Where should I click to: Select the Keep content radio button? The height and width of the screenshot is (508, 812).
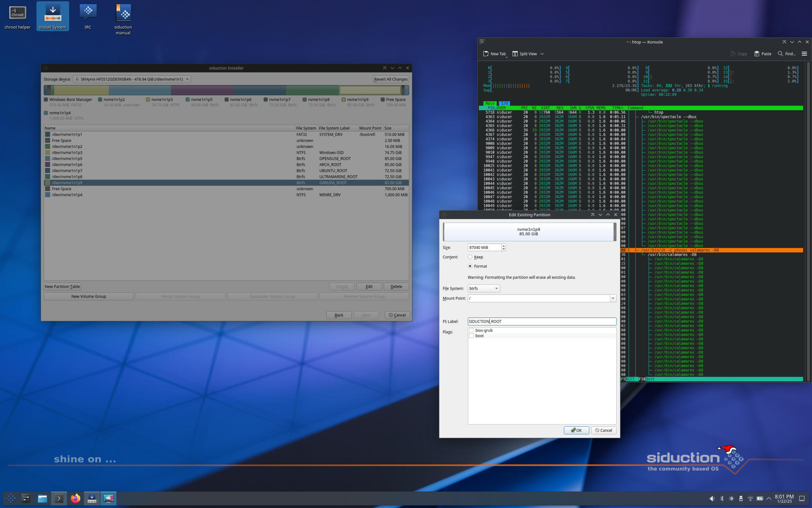470,257
